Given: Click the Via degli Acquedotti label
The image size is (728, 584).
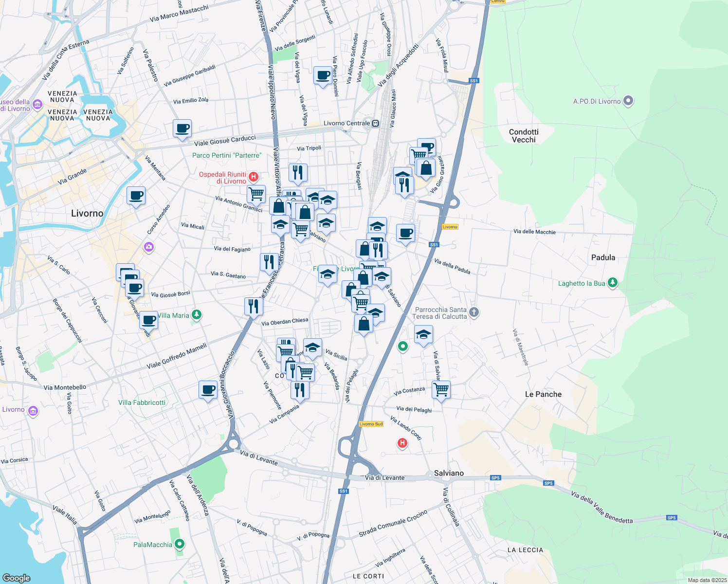Looking at the screenshot, I should coord(398,66).
